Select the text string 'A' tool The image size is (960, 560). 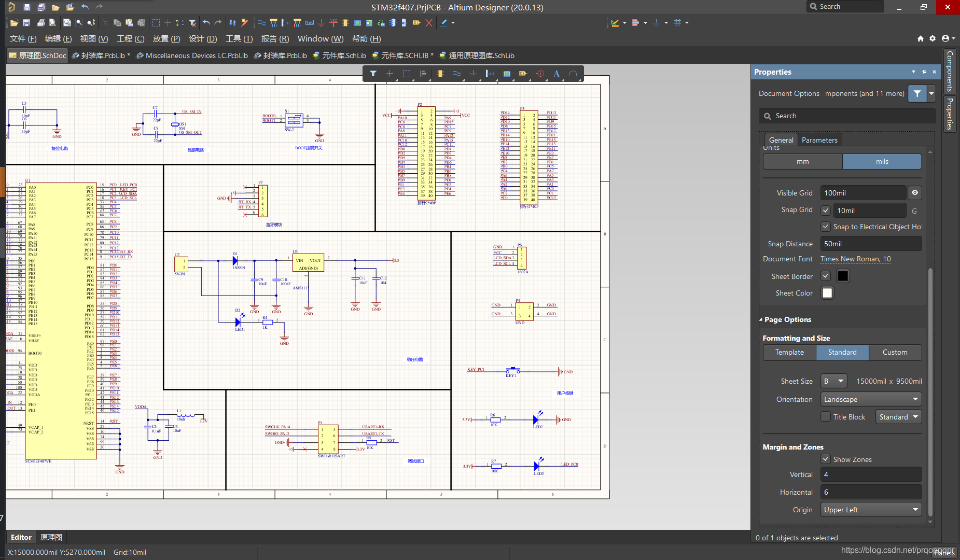point(556,74)
